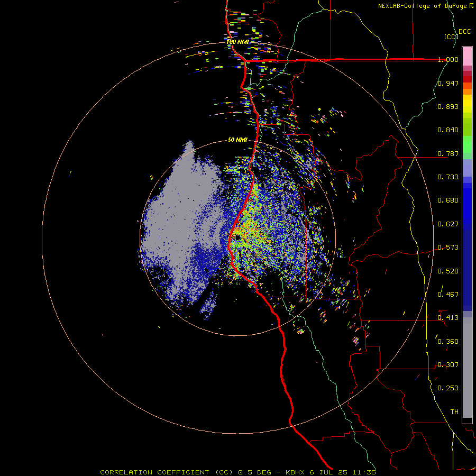Select the 0.947 colorbar value label
The image size is (476, 476).
point(448,83)
